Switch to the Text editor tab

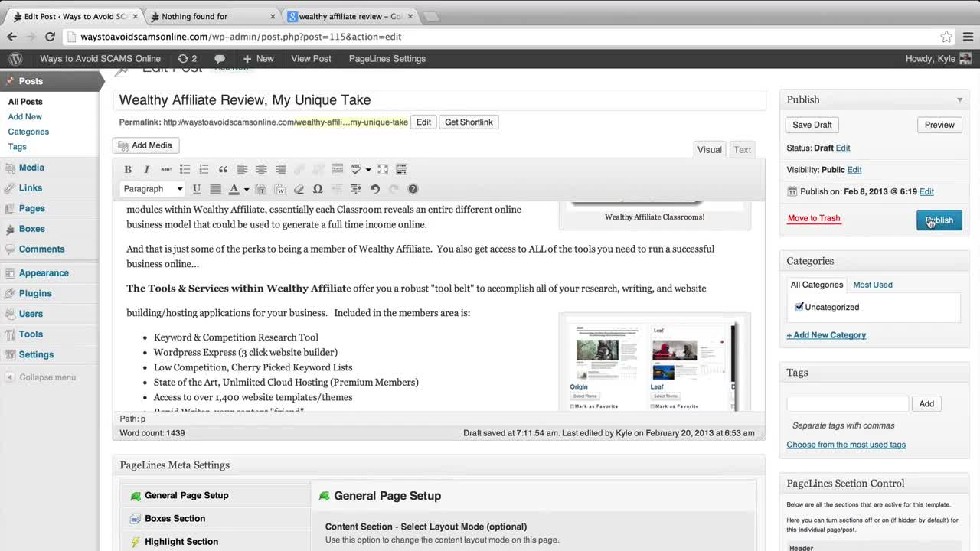pyautogui.click(x=743, y=150)
